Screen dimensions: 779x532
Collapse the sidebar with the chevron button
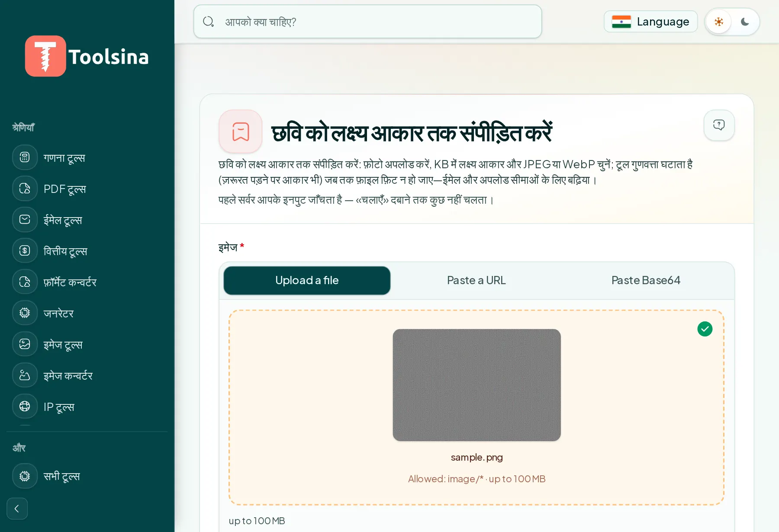click(x=17, y=509)
